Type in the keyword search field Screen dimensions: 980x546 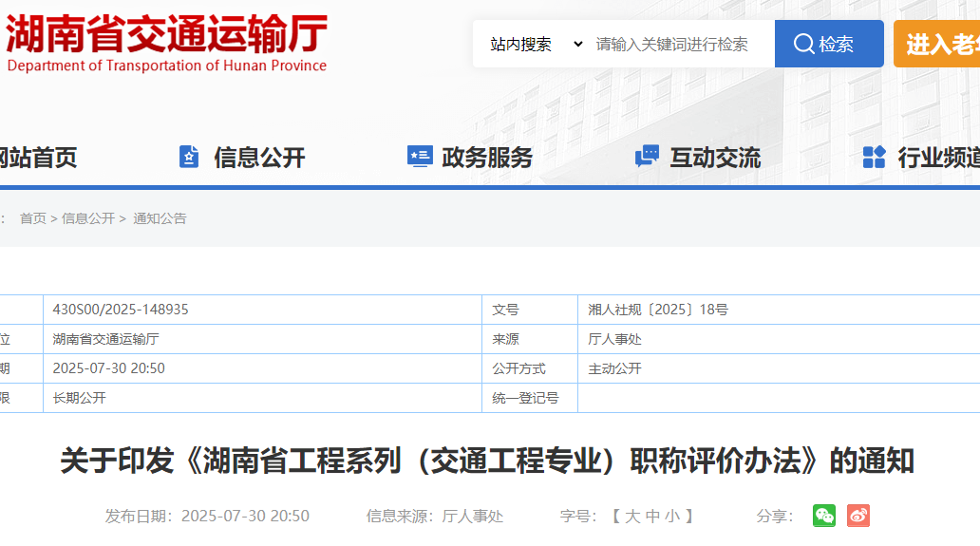pos(679,44)
